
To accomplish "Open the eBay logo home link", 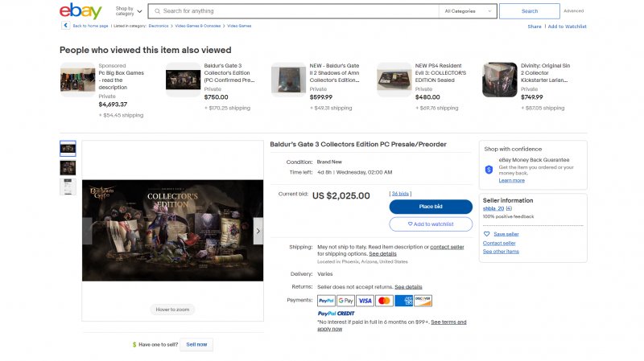I will [x=80, y=10].
